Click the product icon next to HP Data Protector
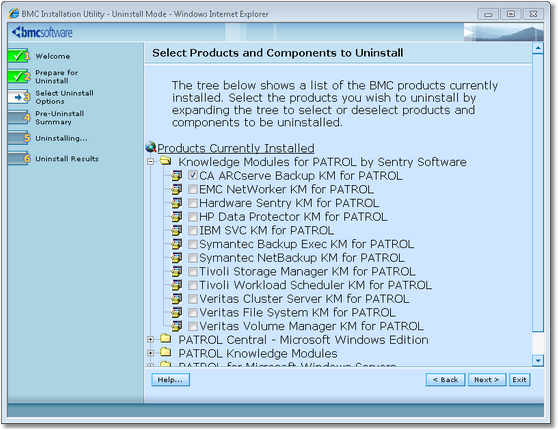 pos(176,216)
